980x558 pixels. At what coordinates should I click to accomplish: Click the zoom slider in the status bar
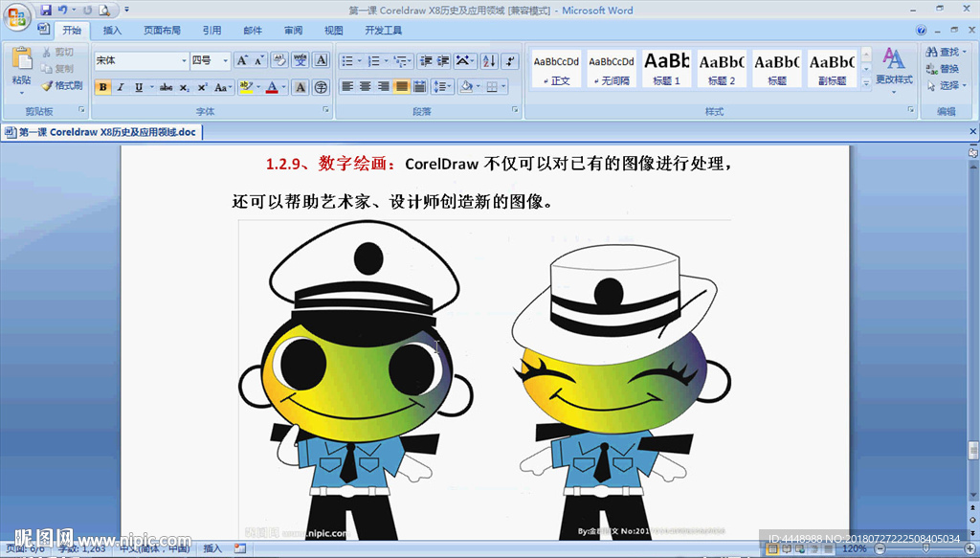925,548
